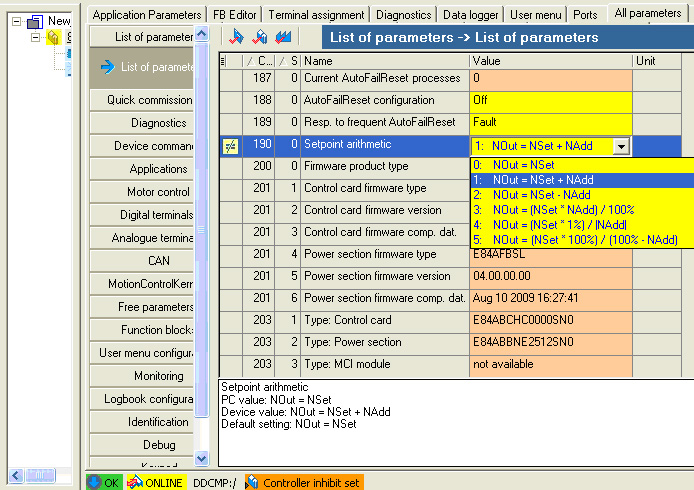This screenshot has width=694, height=490.
Task: Click the Controller inhibit set status icon
Action: pyautogui.click(x=252, y=483)
